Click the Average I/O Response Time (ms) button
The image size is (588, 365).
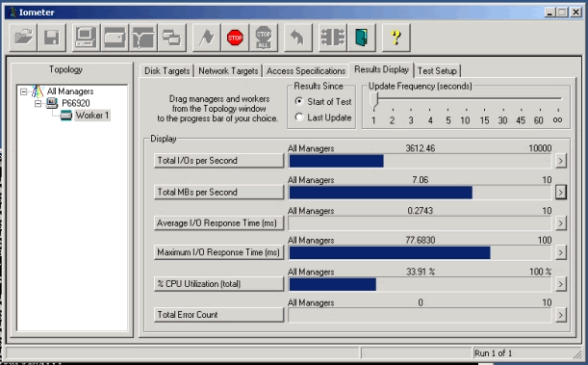click(x=218, y=222)
